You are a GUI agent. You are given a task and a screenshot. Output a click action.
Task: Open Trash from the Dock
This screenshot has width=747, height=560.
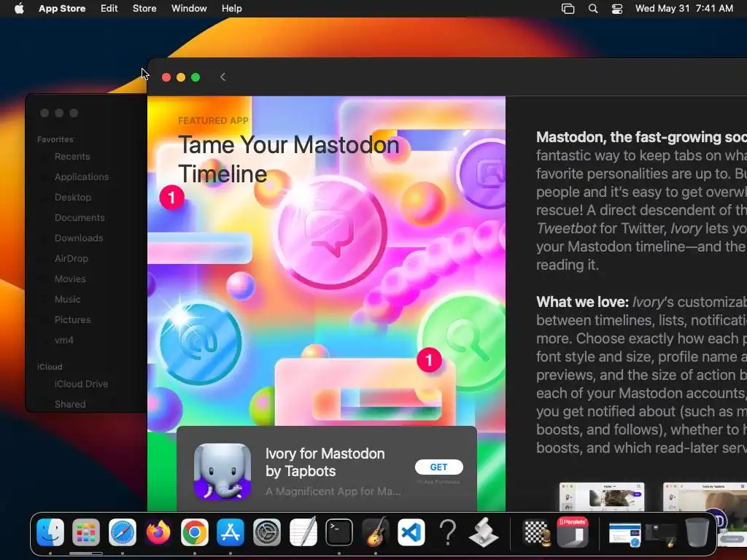tap(697, 532)
